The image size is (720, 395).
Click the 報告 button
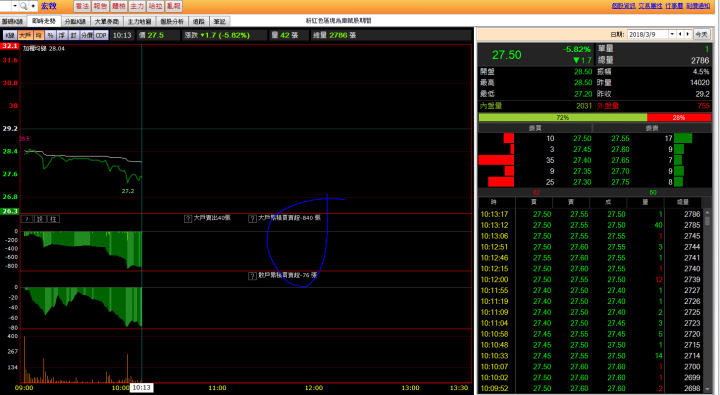coord(100,6)
